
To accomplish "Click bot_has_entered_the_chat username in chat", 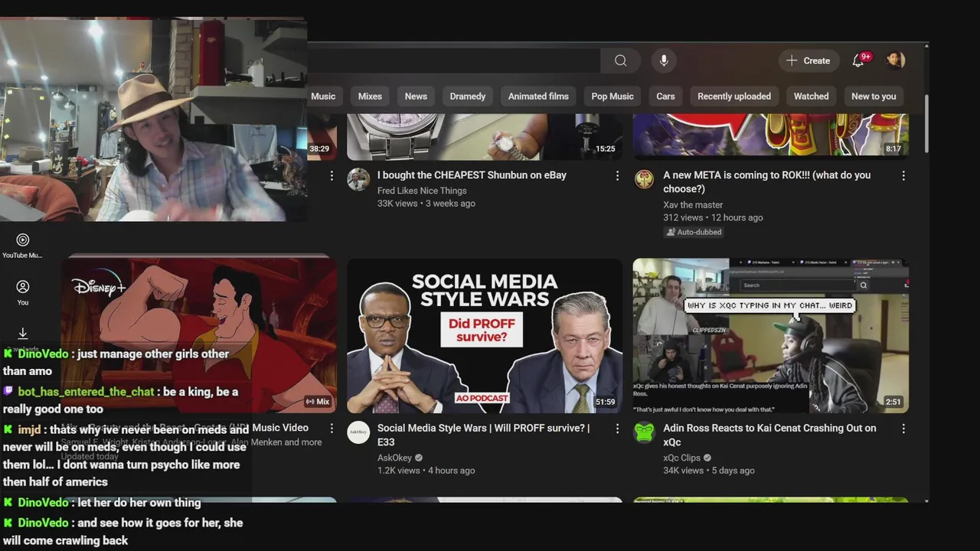I will pos(86,392).
